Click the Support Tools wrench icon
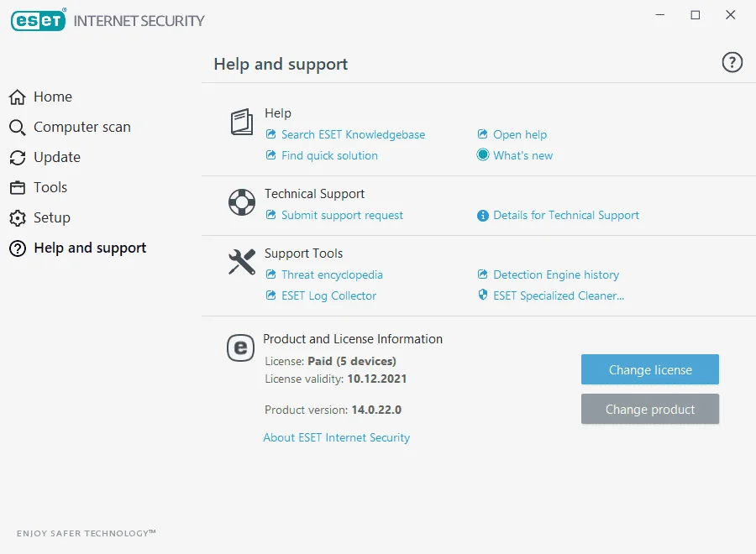Viewport: 756px width, 554px height. (242, 262)
